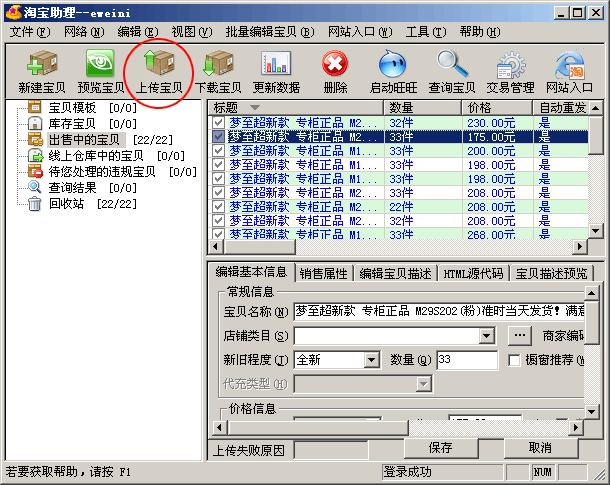Open the 新旧程度 全新 dropdown
Screen dimensions: 610x485
click(x=372, y=360)
